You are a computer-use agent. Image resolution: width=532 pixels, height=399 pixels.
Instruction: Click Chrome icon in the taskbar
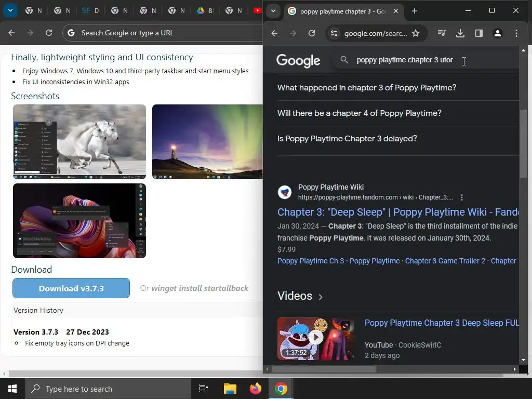[281, 389]
